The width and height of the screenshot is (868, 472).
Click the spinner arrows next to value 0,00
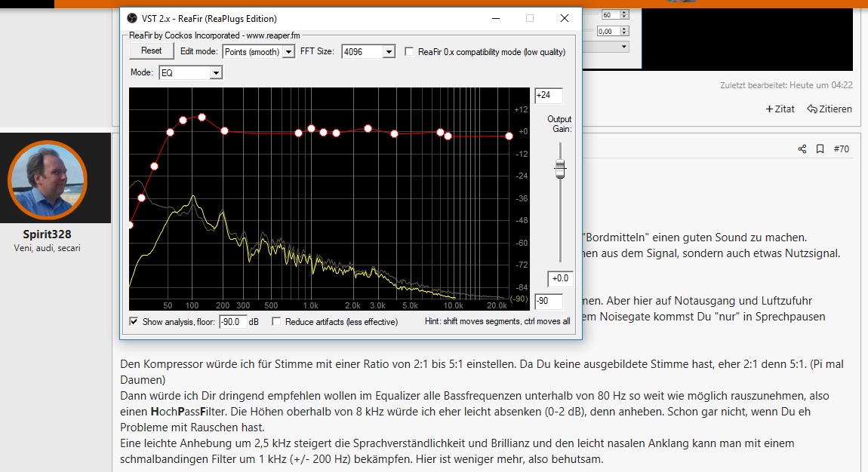(x=624, y=31)
